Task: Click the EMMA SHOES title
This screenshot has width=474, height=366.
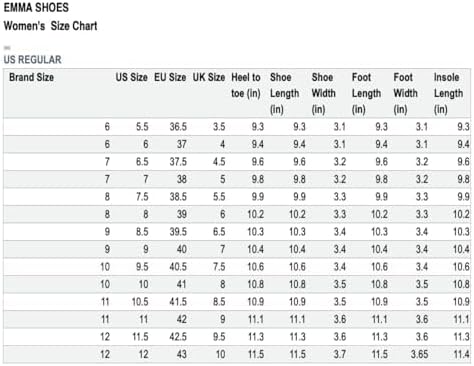Action: coord(36,8)
